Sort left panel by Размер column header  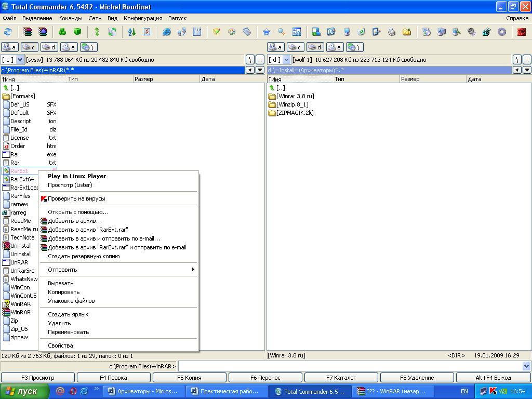[166, 79]
